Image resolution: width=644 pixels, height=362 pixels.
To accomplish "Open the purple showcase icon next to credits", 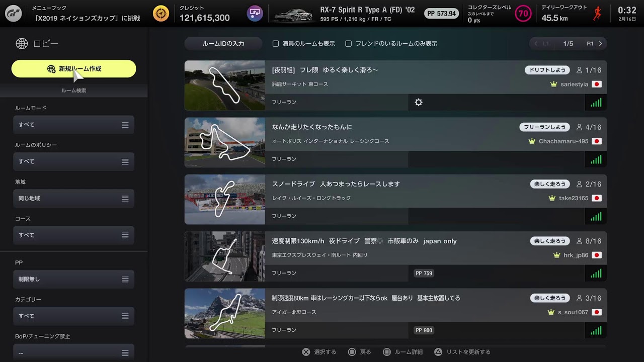I will (x=255, y=13).
